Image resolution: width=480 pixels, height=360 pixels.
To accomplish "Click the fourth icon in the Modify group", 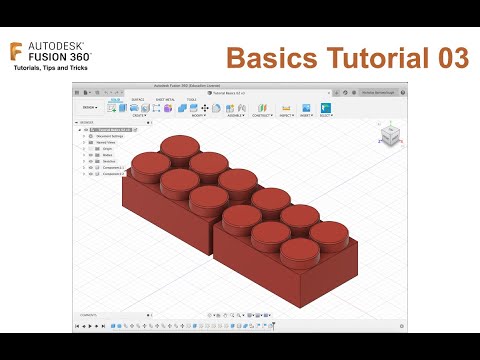I will [216, 108].
